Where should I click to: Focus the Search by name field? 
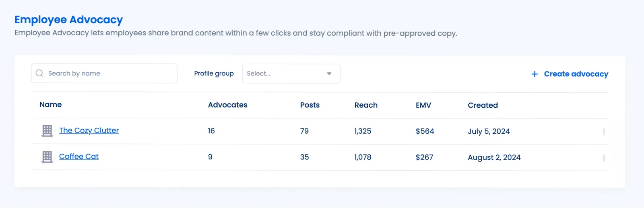click(x=109, y=73)
